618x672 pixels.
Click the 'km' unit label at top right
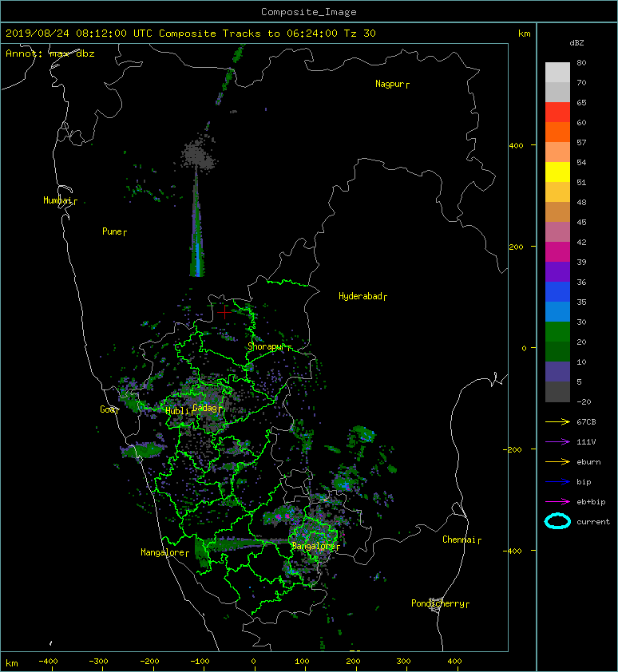point(524,34)
